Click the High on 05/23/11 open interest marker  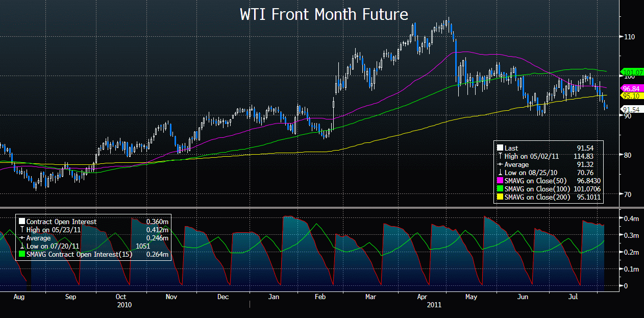(22, 230)
